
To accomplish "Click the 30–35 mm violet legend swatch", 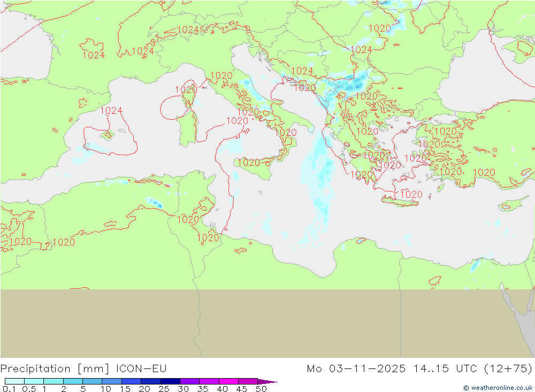I will pyautogui.click(x=190, y=381).
